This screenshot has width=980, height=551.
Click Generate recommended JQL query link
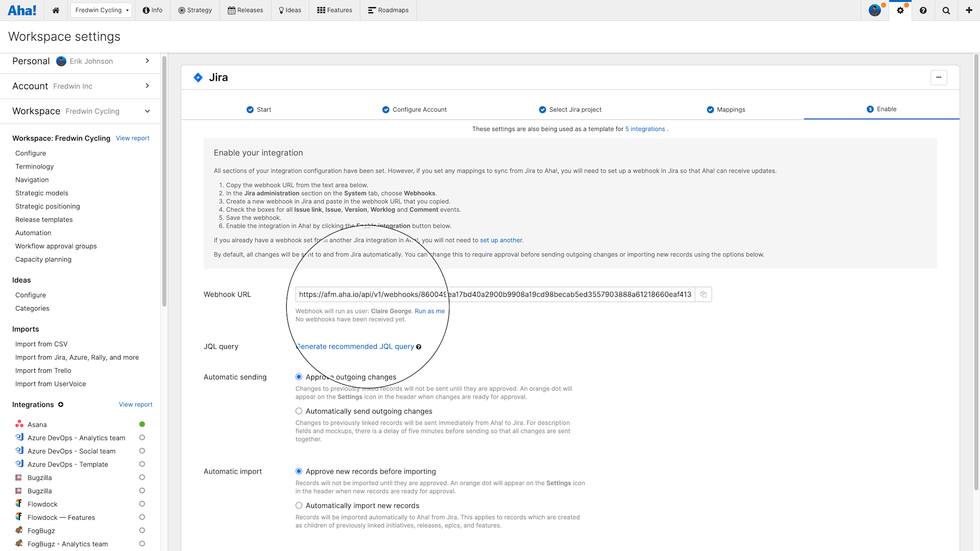click(x=355, y=346)
